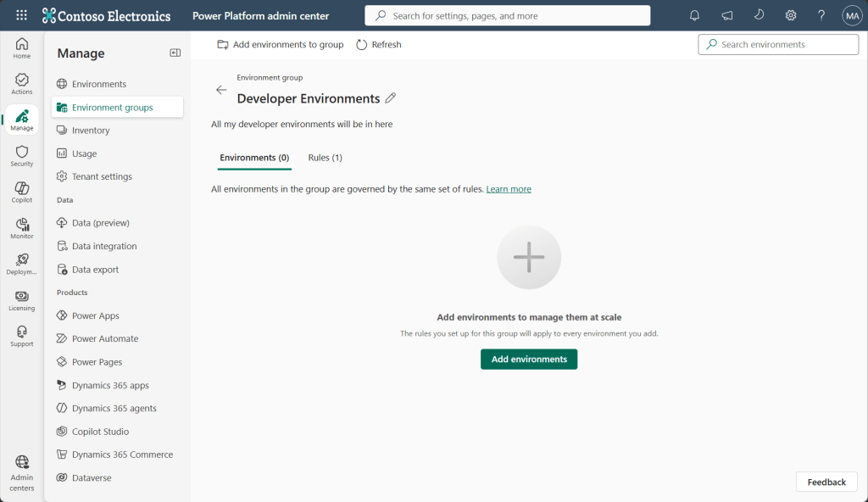This screenshot has height=502, width=868.
Task: Switch to the Rules (1) tab
Action: click(x=325, y=158)
